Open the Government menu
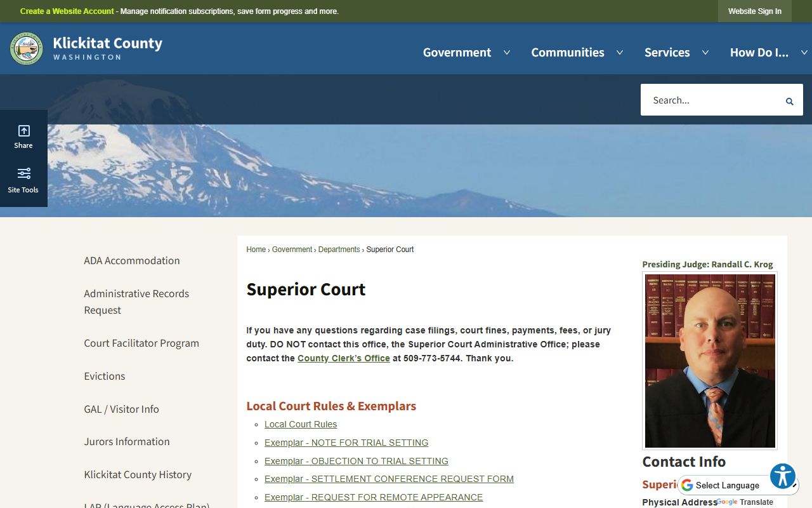 click(x=457, y=53)
